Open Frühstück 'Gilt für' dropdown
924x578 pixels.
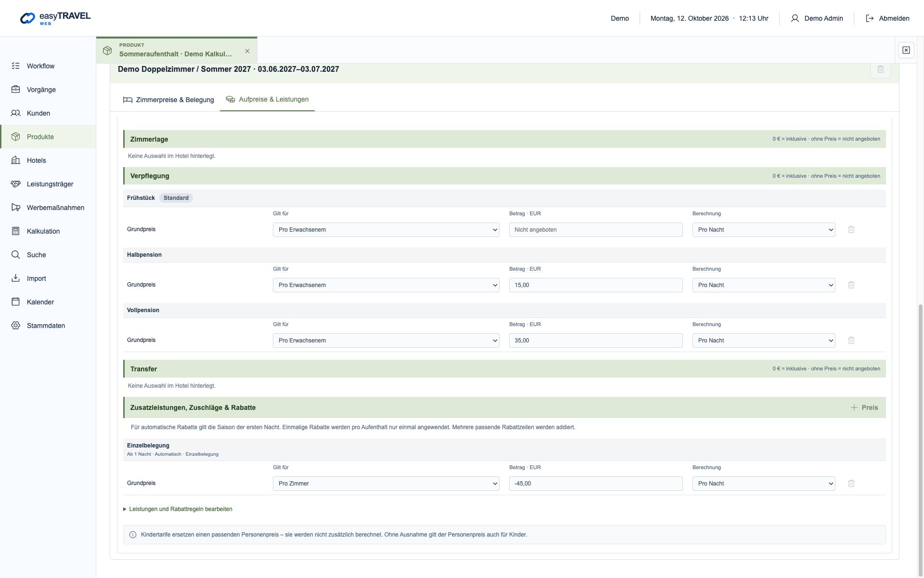(x=386, y=230)
